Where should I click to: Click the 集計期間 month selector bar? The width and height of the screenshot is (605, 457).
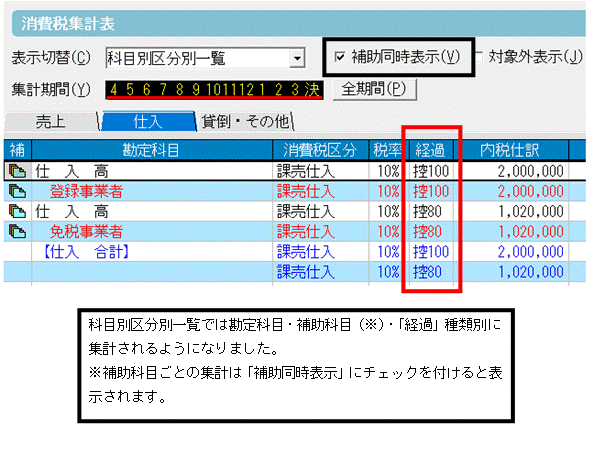214,90
